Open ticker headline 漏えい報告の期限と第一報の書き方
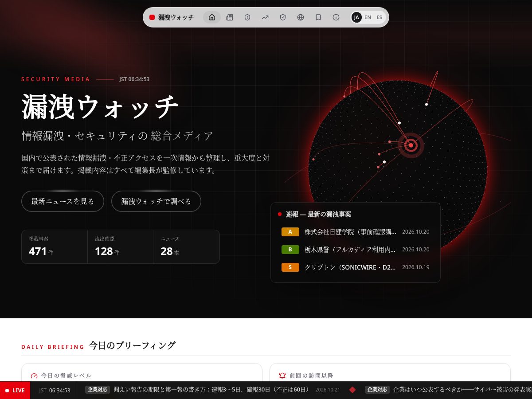Screen dimensions: 532x399 pyautogui.click(x=211, y=390)
